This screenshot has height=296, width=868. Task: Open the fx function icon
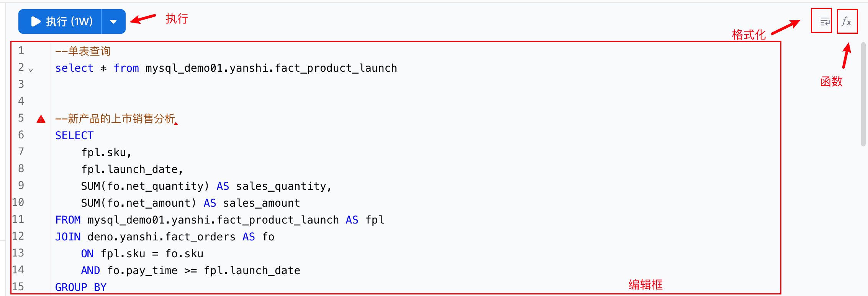[x=847, y=21]
